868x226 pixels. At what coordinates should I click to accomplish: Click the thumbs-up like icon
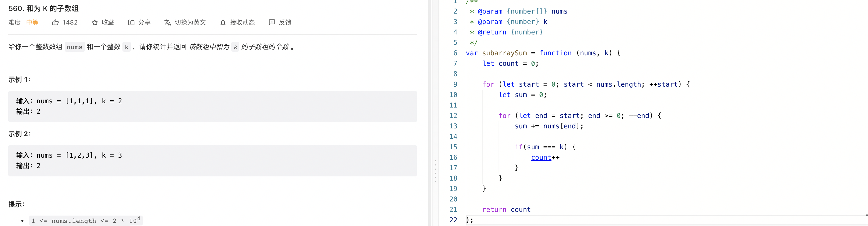(55, 22)
